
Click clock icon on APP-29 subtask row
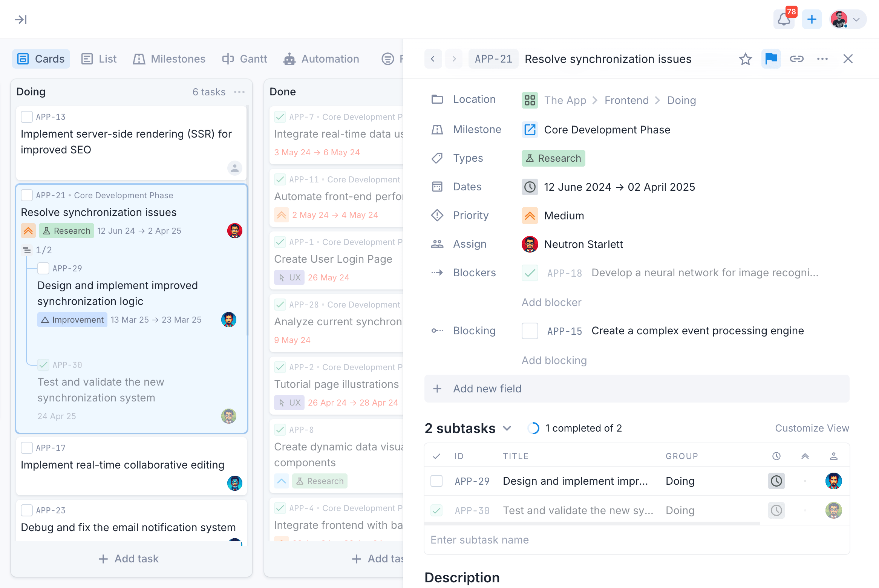[776, 481]
